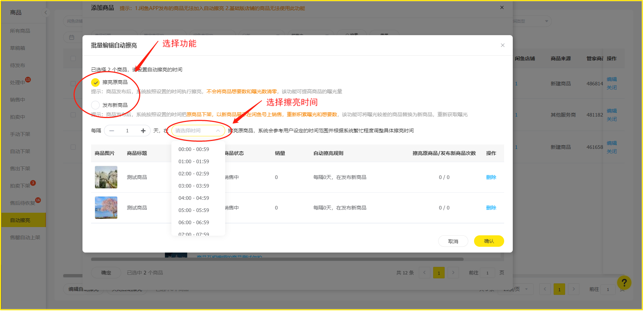Click the minus icon to decrease days
This screenshot has width=644, height=311.
point(112,131)
